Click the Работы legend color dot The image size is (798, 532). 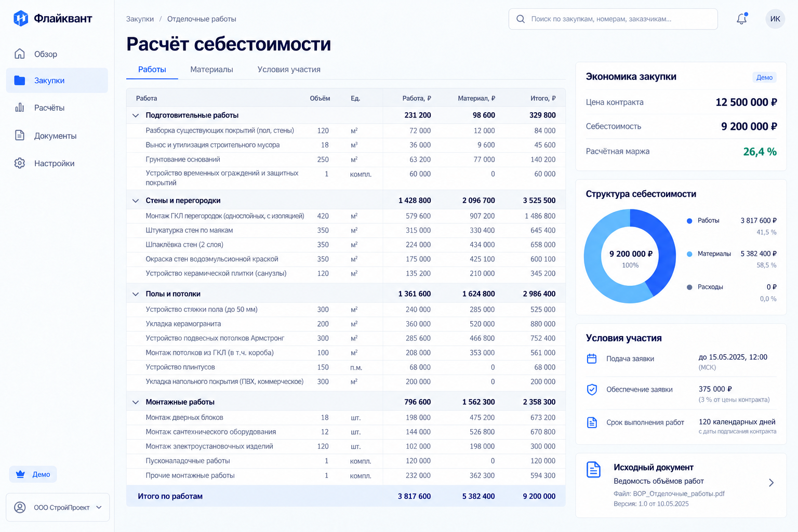pos(689,221)
